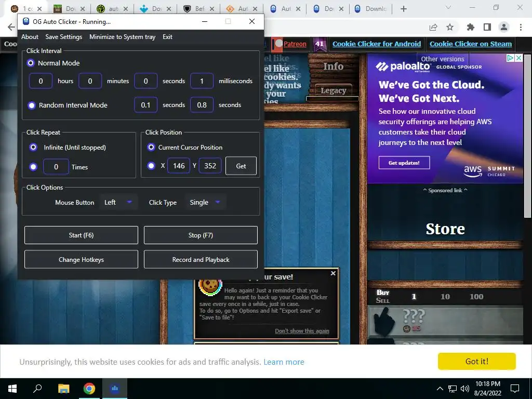The image size is (532, 399).
Task: Open Change Hotkeys
Action: (x=81, y=260)
